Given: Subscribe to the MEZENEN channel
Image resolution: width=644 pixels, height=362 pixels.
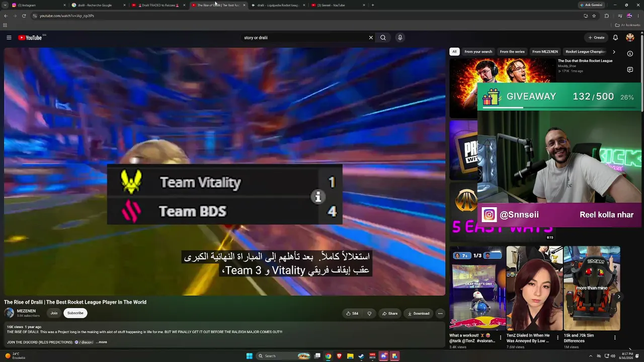Looking at the screenshot, I should click(75, 313).
